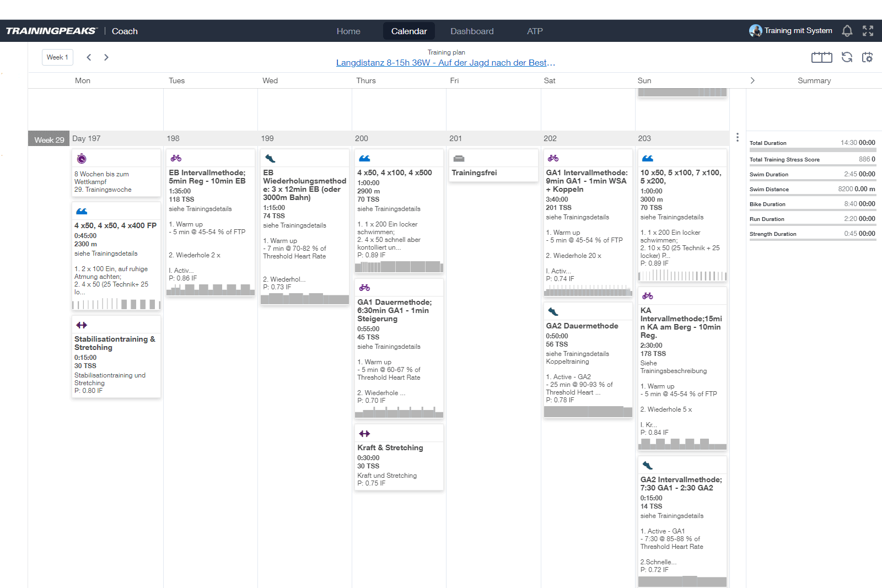The width and height of the screenshot is (882, 588).
Task: Go to the next week arrow
Action: (106, 57)
